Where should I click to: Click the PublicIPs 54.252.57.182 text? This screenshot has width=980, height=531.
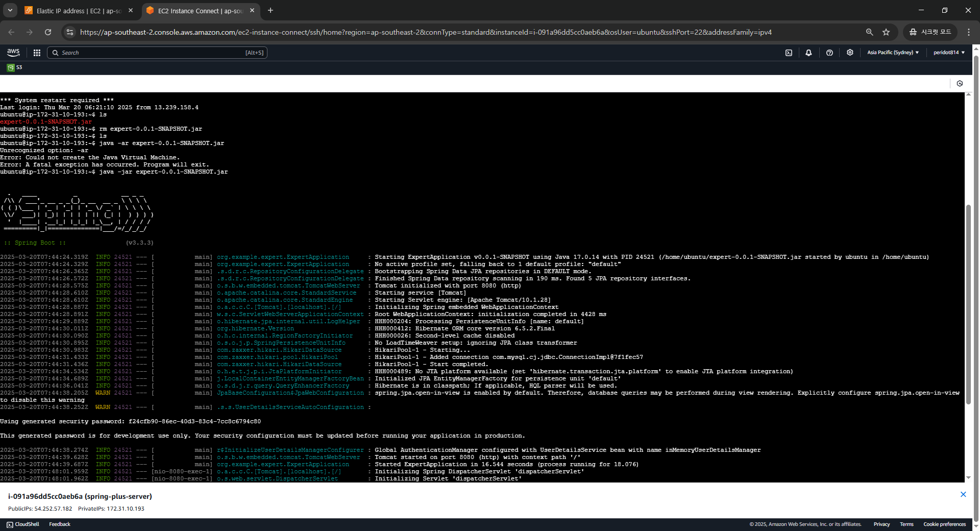click(40, 509)
